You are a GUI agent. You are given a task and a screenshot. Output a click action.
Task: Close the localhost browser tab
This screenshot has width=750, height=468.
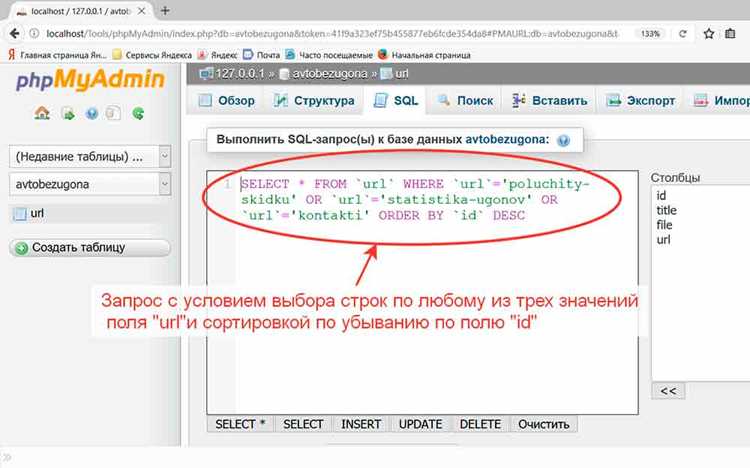click(142, 11)
